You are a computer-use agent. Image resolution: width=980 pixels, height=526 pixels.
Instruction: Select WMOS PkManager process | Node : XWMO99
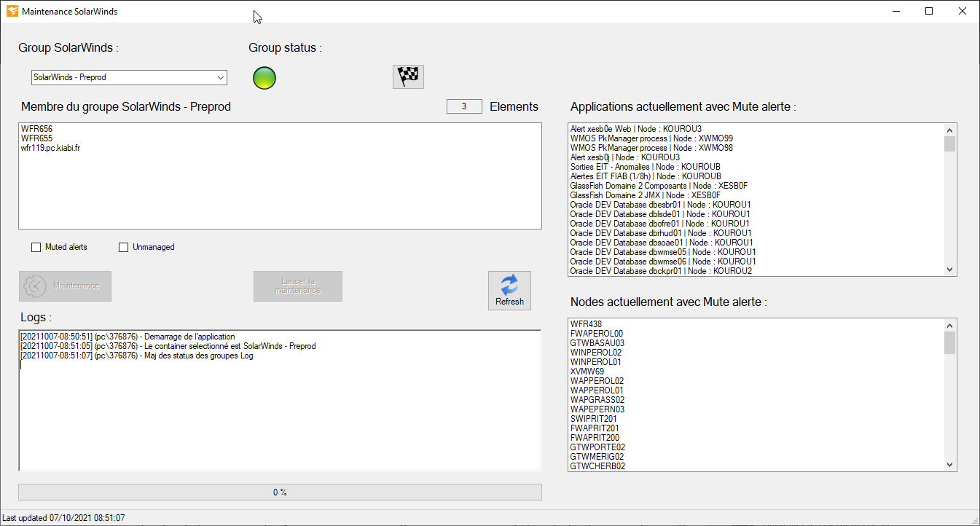click(x=651, y=138)
